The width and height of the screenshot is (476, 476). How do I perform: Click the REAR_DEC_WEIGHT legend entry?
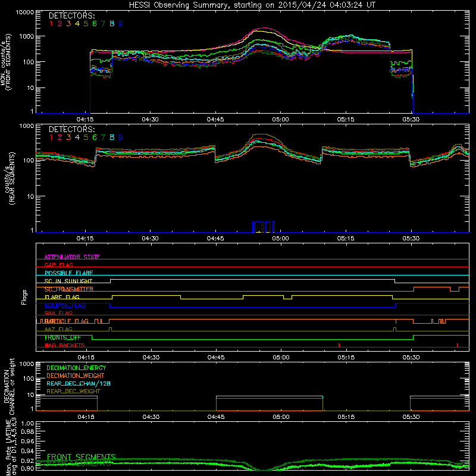pyautogui.click(x=73, y=392)
